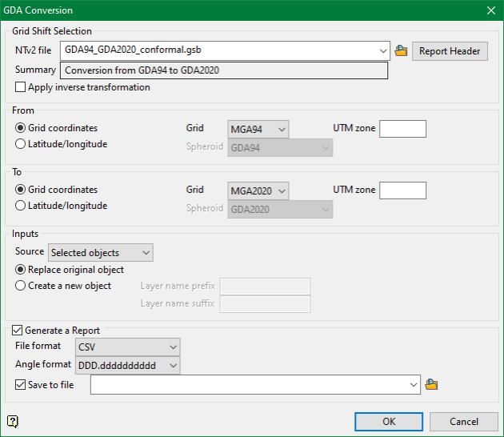Browse for NTv2 file with folder icon
504x437 pixels.
click(401, 50)
